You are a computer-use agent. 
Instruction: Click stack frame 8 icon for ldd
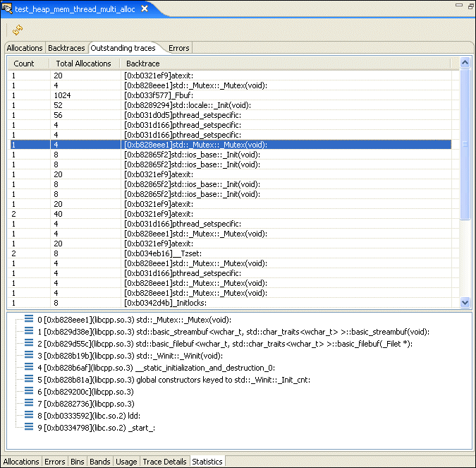point(29,415)
